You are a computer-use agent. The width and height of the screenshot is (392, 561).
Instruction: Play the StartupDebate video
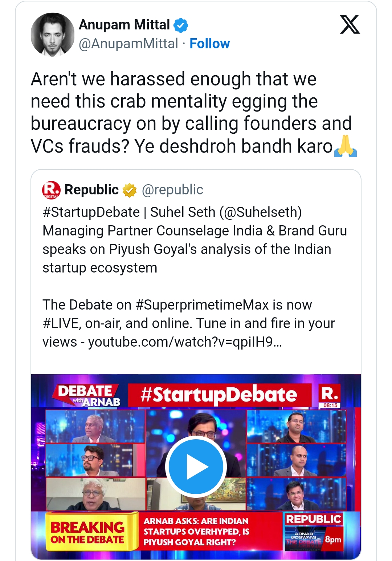click(x=196, y=467)
